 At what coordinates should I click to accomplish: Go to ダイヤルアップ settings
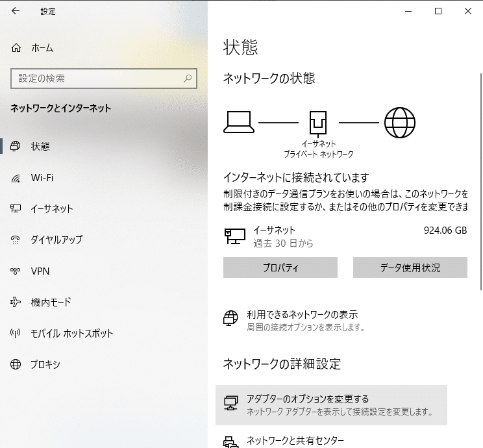pyautogui.click(x=104, y=240)
